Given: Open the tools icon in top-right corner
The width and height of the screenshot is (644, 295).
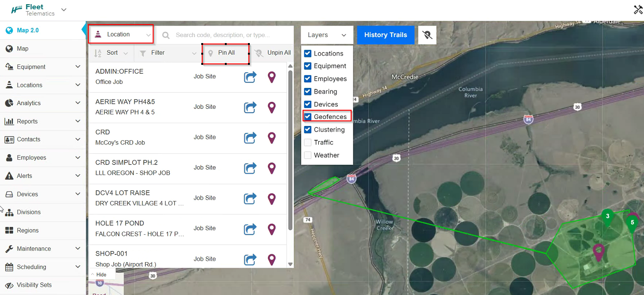Looking at the screenshot, I should [x=638, y=10].
